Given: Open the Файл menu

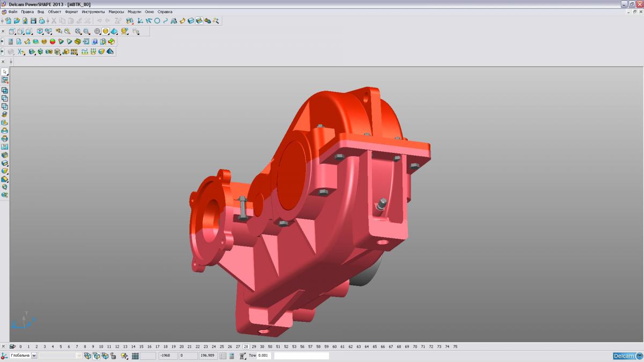Looking at the screenshot, I should tap(13, 11).
